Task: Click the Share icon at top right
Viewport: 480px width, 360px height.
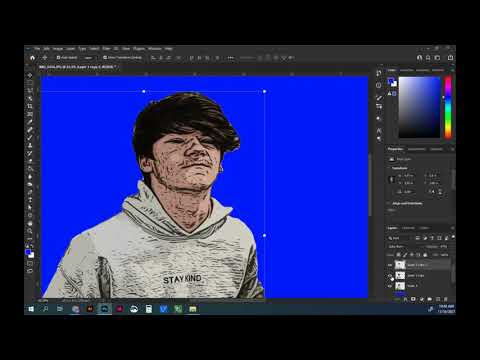Action: click(450, 58)
